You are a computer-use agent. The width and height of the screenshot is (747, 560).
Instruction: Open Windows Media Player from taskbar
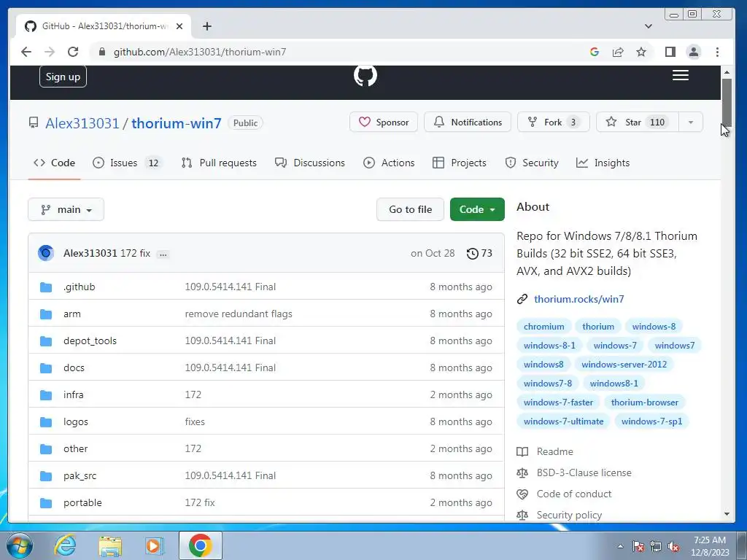point(155,545)
